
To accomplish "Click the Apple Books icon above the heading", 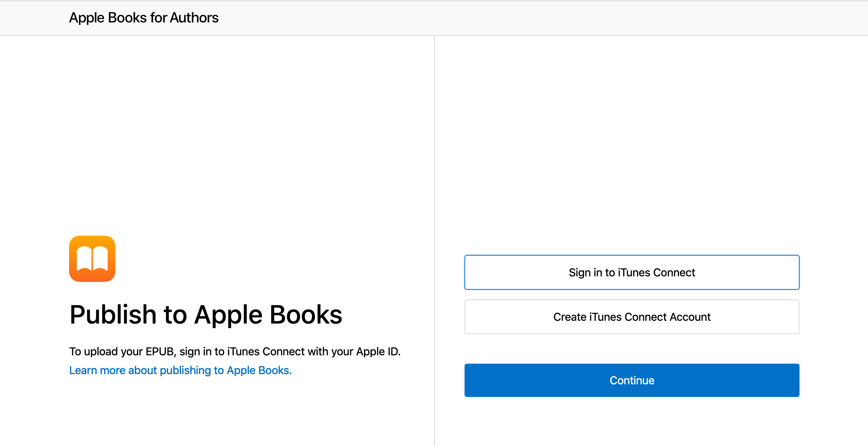I will pyautogui.click(x=92, y=259).
